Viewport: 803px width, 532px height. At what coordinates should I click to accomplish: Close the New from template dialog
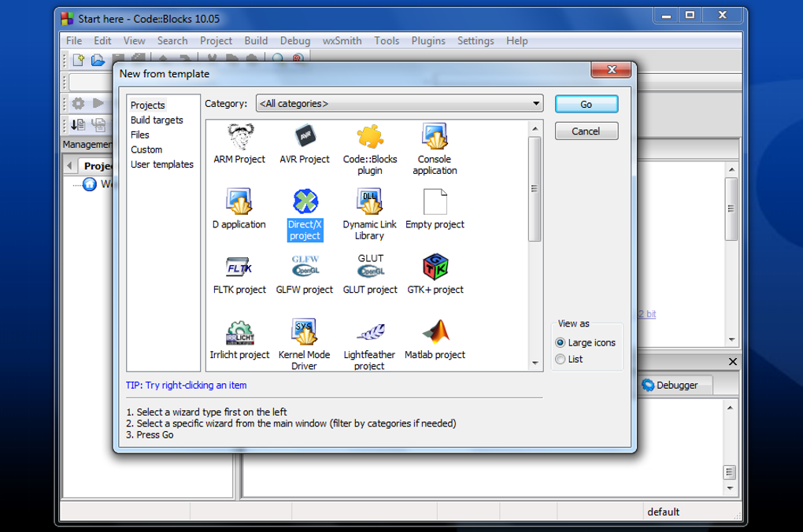click(611, 69)
